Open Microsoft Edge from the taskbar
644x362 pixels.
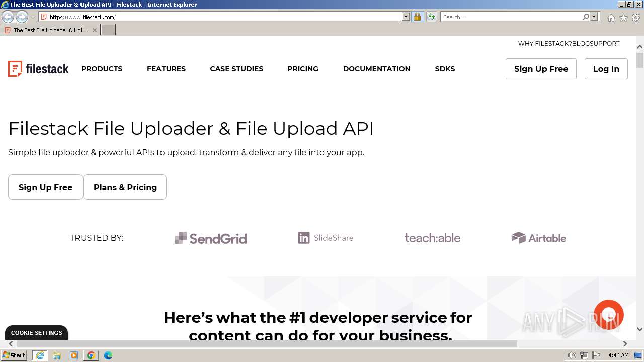108,355
